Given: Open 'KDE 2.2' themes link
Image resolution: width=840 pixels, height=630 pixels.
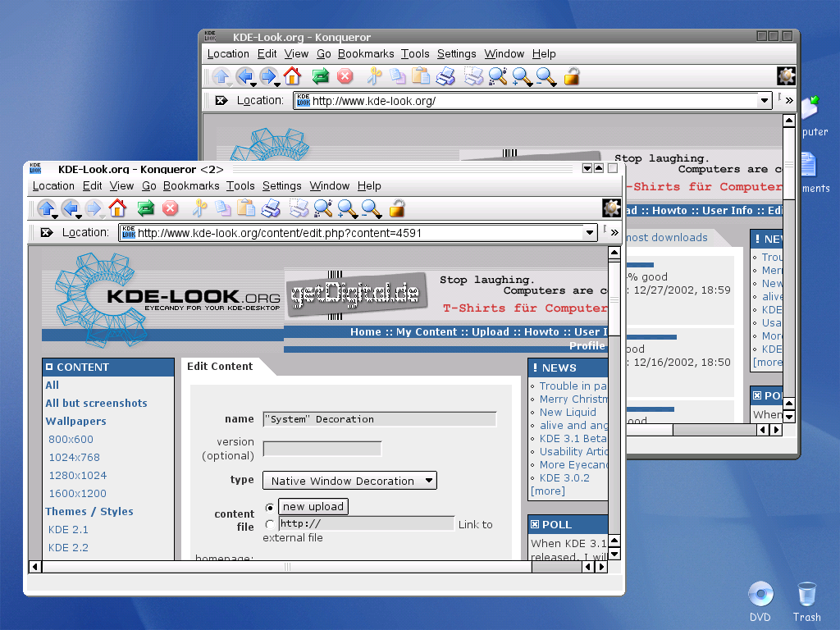Looking at the screenshot, I should coord(68,547).
